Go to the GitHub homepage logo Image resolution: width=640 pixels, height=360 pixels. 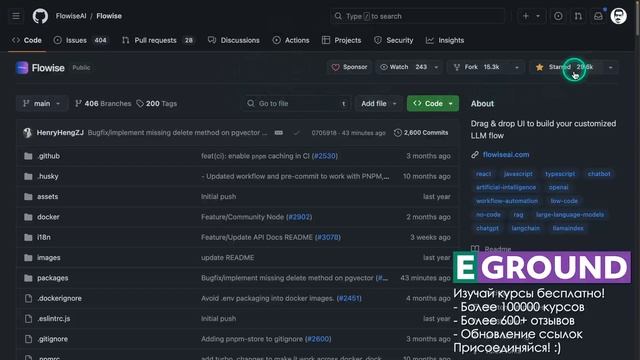[x=40, y=16]
